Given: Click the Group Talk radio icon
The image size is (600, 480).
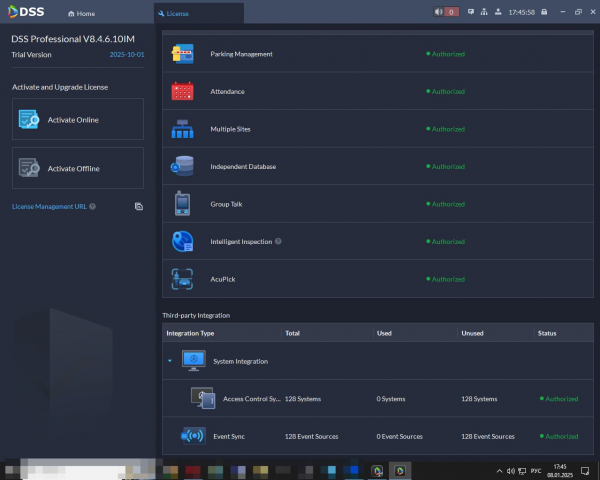Looking at the screenshot, I should point(183,204).
